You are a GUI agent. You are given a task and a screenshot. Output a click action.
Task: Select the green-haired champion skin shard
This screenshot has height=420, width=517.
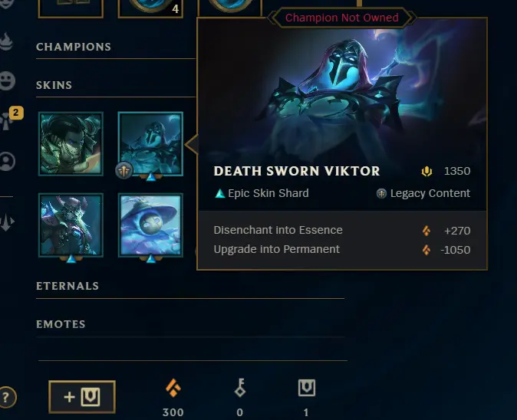(x=71, y=144)
